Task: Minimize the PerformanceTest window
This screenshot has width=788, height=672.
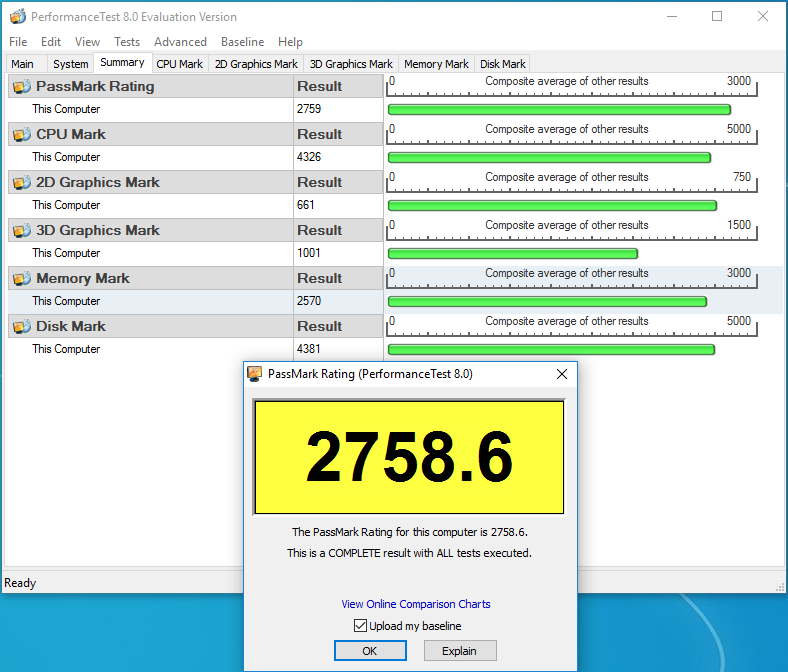Action: pos(672,17)
